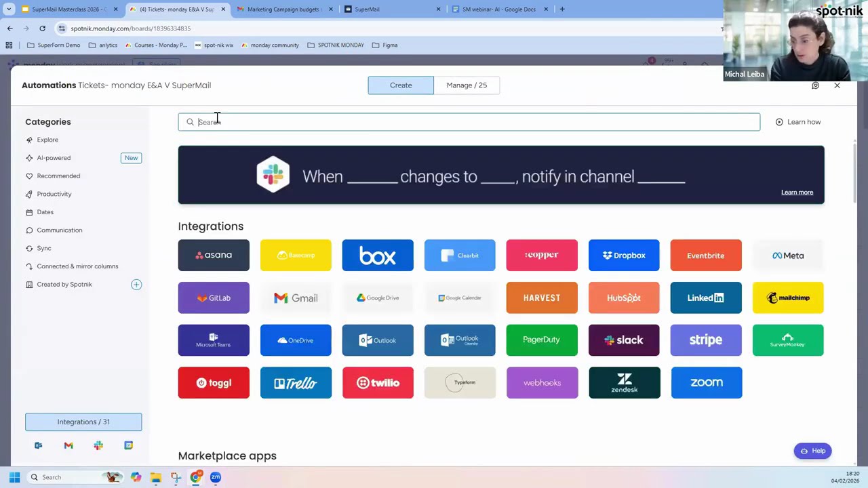The height and width of the screenshot is (488, 868).
Task: Switch to the Manage / 25 tab
Action: coord(467,85)
